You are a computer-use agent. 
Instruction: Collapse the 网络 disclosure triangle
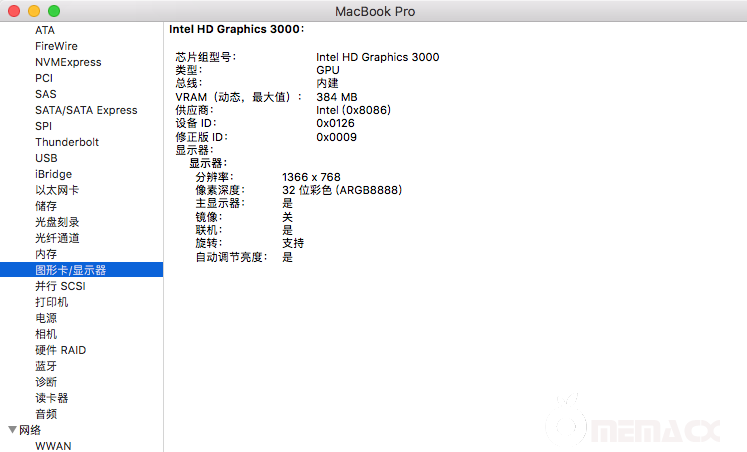tap(12, 430)
